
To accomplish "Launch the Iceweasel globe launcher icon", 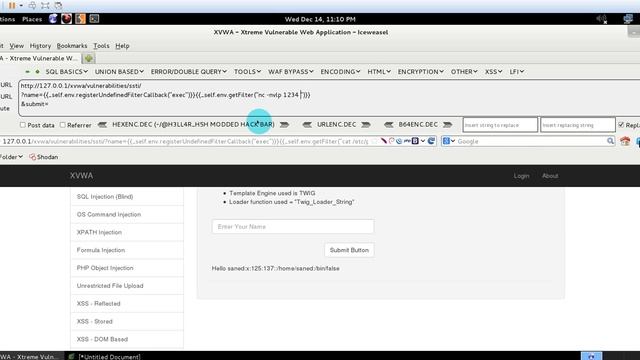I will coord(53,19).
